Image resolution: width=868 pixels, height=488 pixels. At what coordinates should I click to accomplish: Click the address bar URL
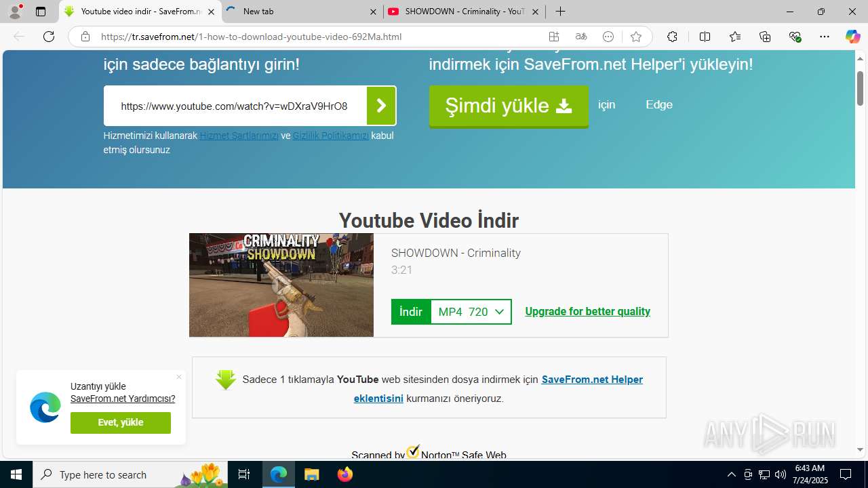point(251,37)
